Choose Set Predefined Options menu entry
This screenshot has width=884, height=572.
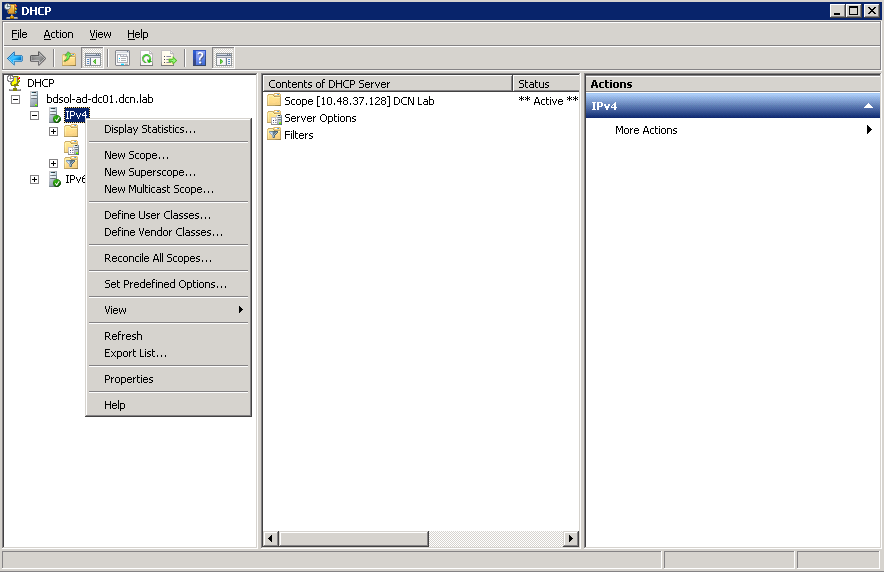click(x=168, y=283)
